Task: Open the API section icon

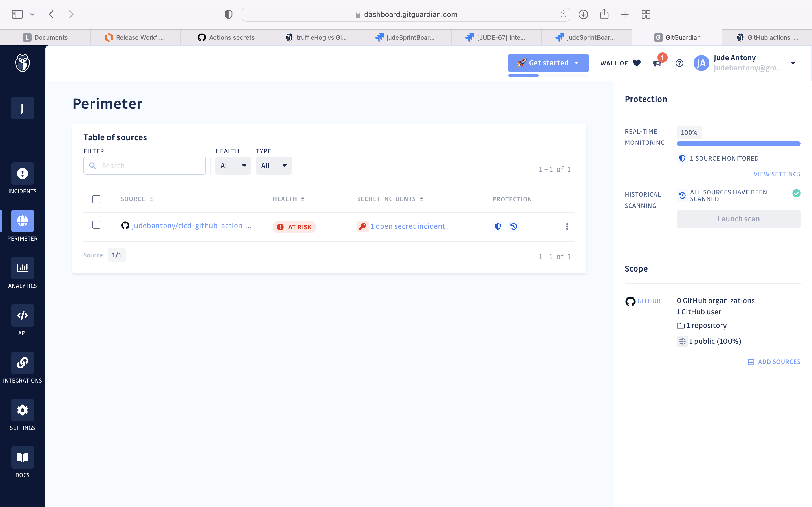Action: 23,315
